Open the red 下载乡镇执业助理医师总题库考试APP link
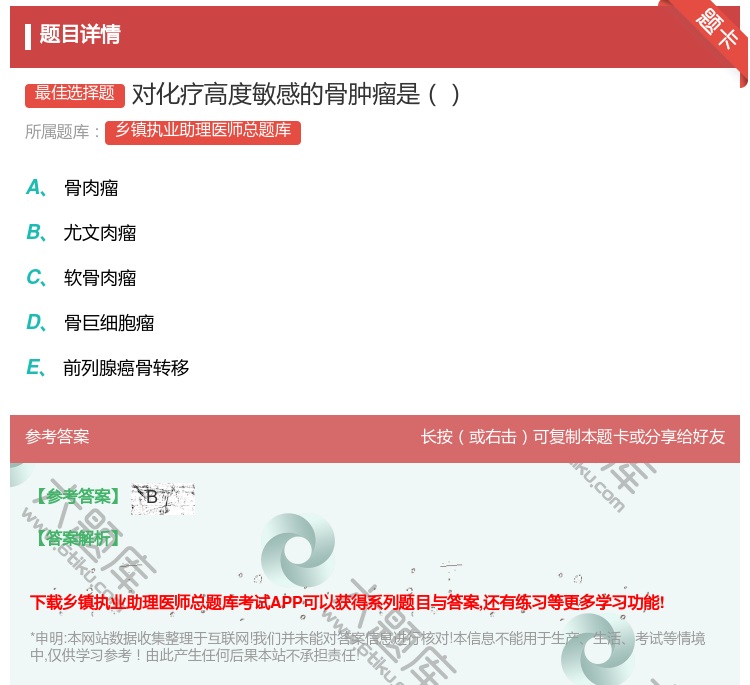Viewport: 750px width, 685px height. [x=347, y=602]
